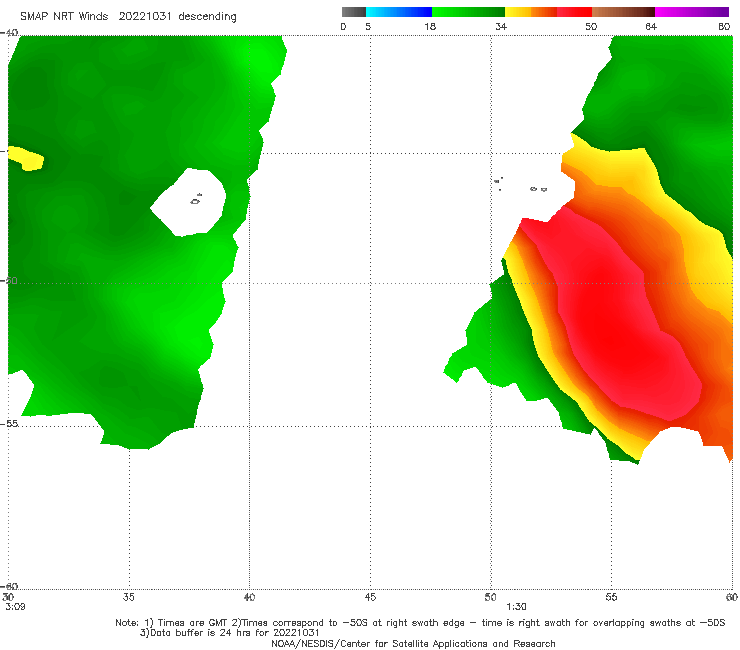Pick the gray segment of the color bar

point(354,12)
